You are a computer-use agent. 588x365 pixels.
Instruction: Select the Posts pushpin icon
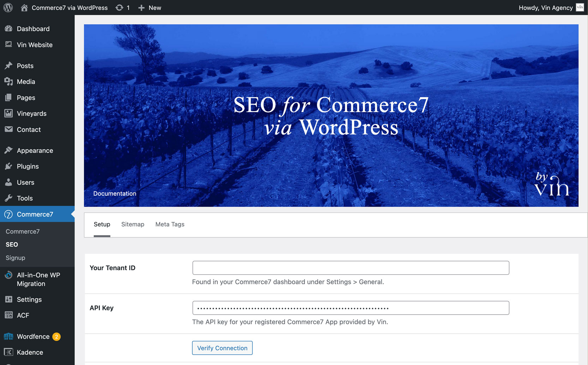tap(9, 66)
